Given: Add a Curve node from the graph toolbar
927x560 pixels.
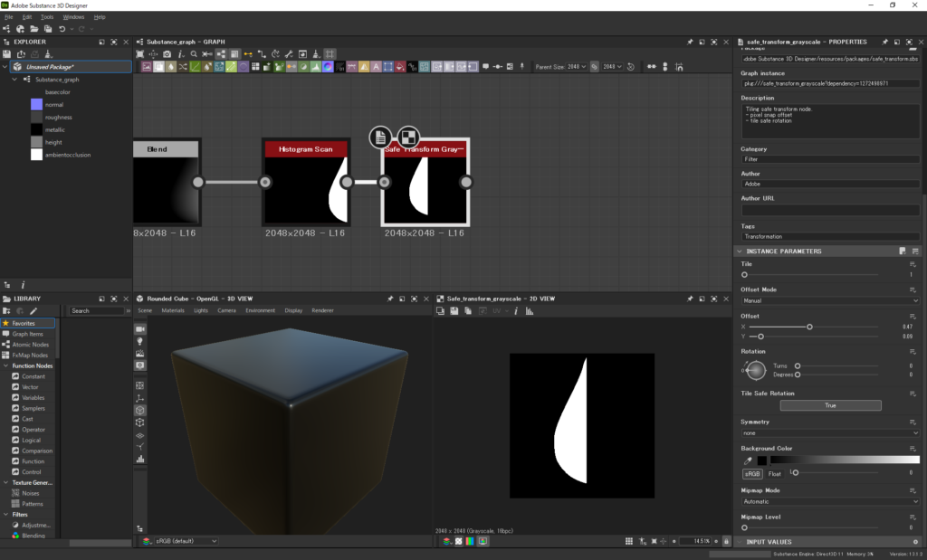Looking at the screenshot, I should 195,67.
